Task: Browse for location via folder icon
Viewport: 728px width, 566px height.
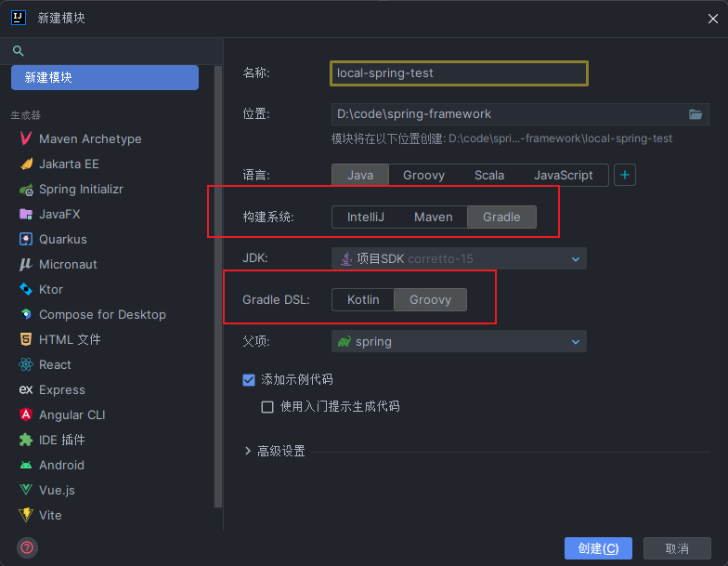Action: pyautogui.click(x=695, y=113)
